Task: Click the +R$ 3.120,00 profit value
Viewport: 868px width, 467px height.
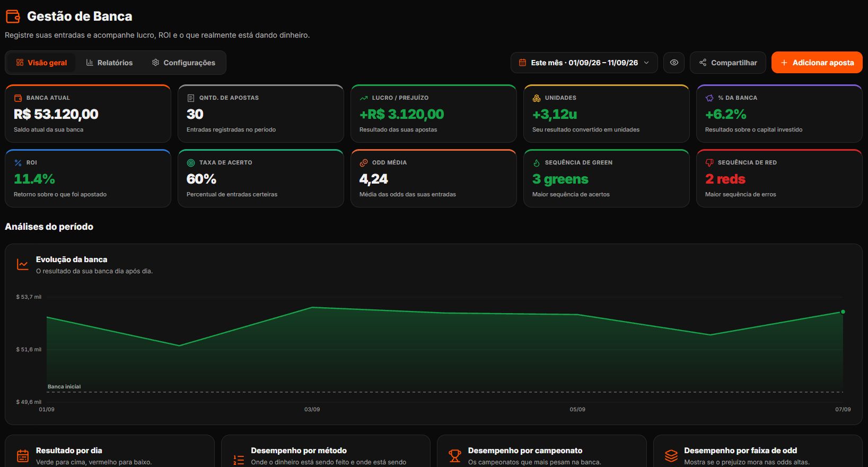Action: (x=402, y=114)
